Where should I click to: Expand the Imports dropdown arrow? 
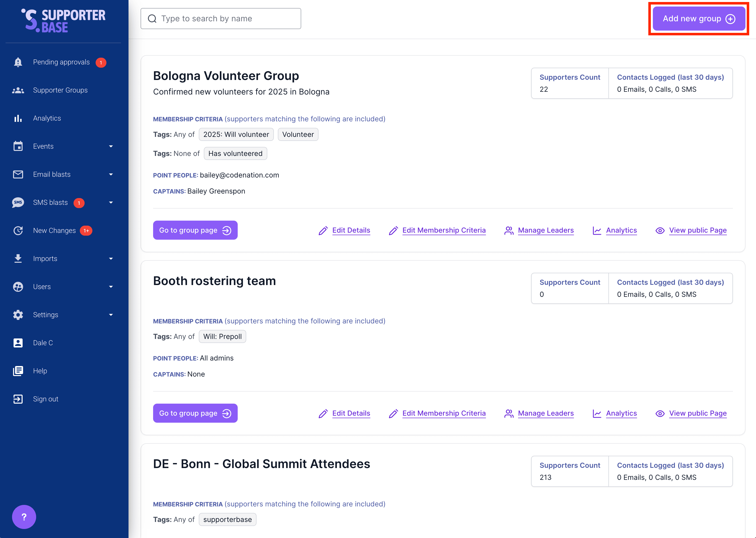click(x=111, y=259)
